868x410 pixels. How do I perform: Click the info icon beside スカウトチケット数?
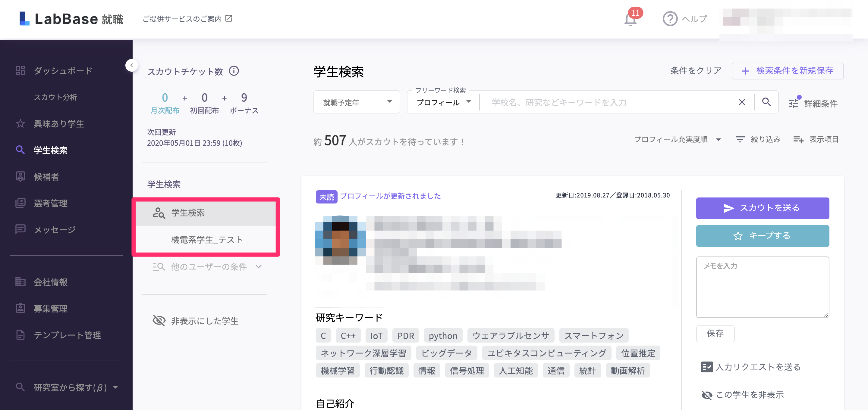(234, 71)
